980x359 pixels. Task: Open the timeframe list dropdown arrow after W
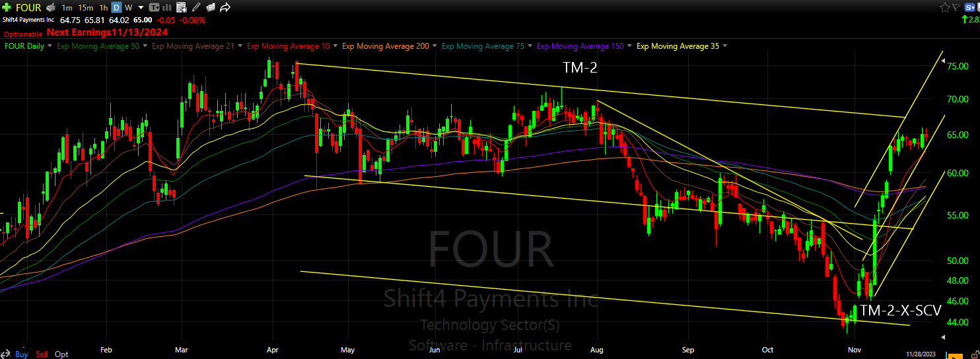coord(141,7)
